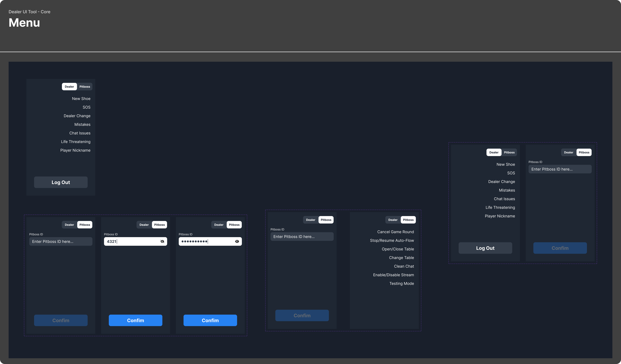
Task: Click the Log Out button in the right panel group
Action: pyautogui.click(x=485, y=248)
